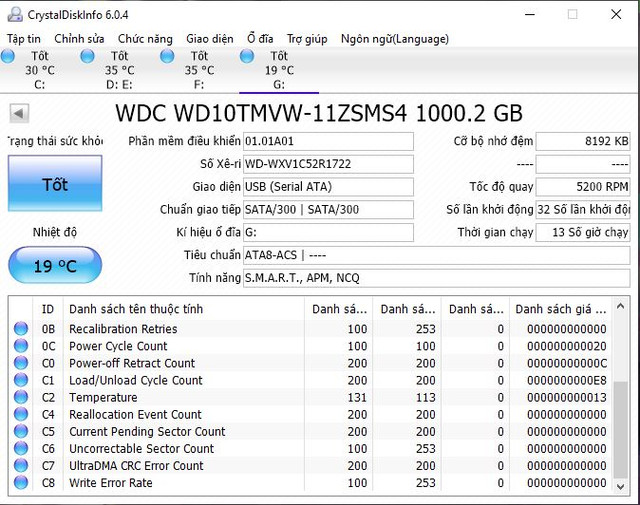Click the CrystalDiskInfo app icon in title bar
The height and width of the screenshot is (505, 640).
(x=16, y=15)
